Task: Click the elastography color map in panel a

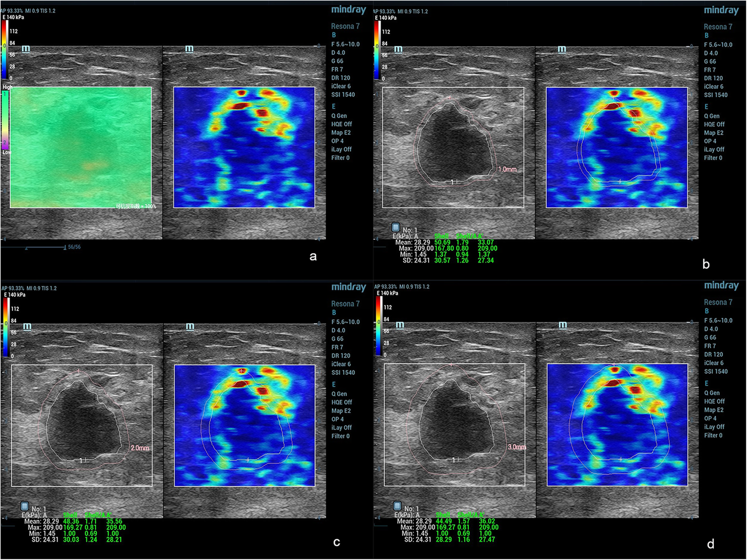Action: coord(244,147)
